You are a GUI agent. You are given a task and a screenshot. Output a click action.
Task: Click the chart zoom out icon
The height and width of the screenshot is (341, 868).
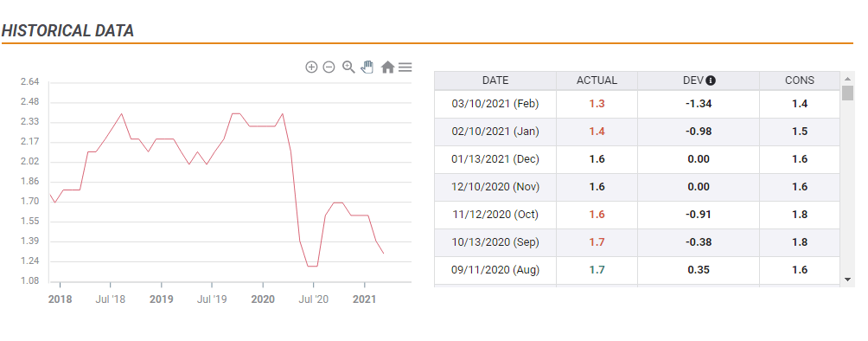point(329,68)
